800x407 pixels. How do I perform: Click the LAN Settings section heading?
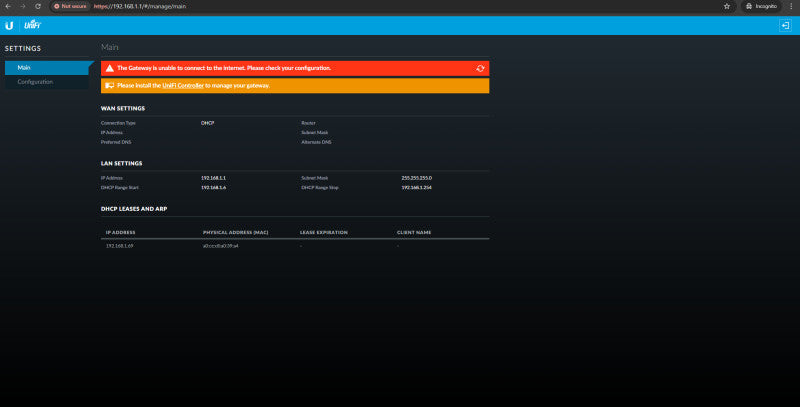(x=121, y=164)
